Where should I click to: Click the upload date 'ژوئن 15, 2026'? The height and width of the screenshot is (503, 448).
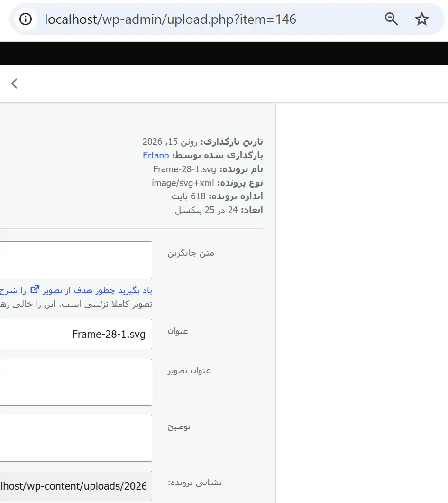[170, 142]
